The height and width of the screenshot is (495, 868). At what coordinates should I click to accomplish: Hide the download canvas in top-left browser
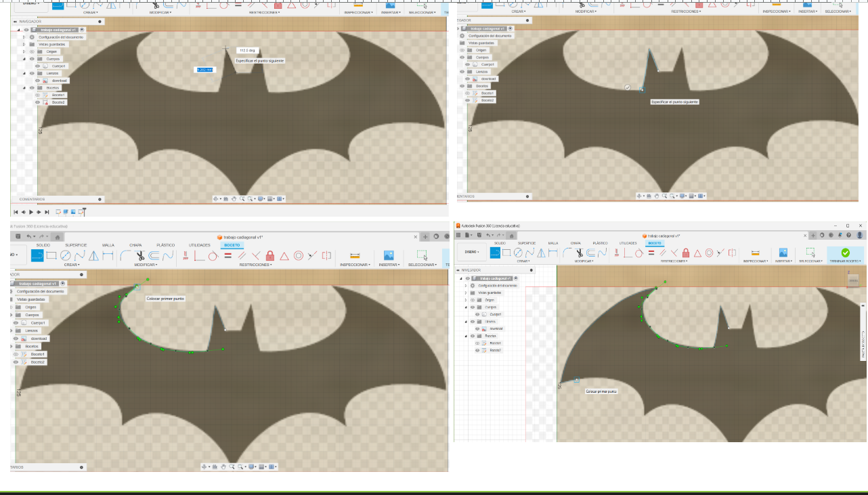(39, 80)
